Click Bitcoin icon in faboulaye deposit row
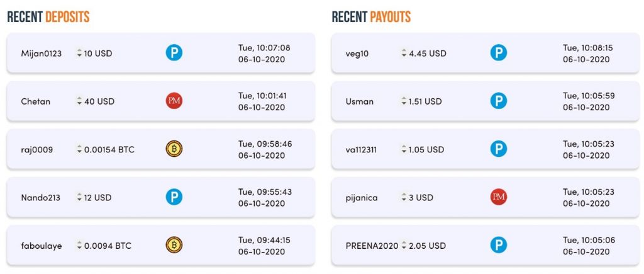The image size is (644, 274). click(174, 245)
